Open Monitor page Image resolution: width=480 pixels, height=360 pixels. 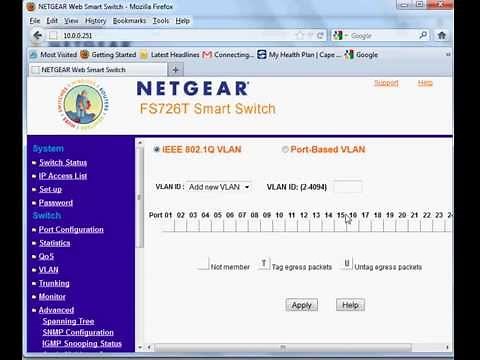tap(52, 297)
